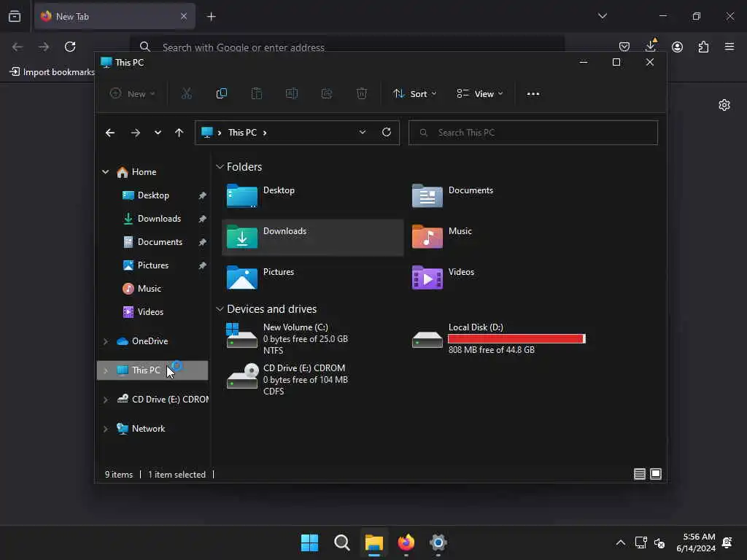Click Firefox icon on taskbar

(x=406, y=542)
